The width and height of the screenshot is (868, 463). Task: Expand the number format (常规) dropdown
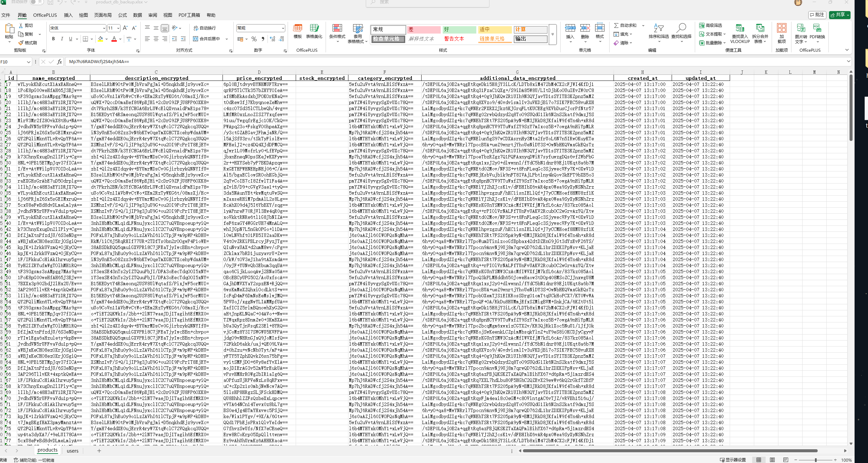[283, 28]
